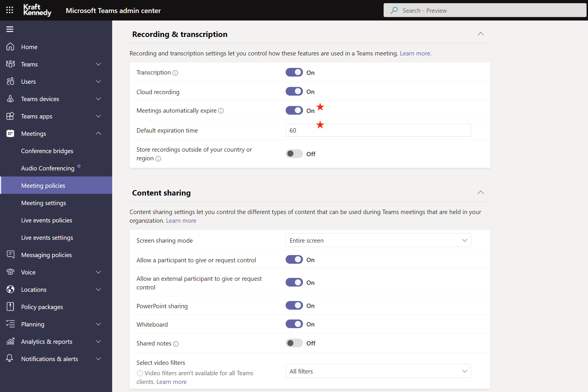Click the hamburger navigation menu icon
Screen dimensions: 588x392
coord(10,29)
